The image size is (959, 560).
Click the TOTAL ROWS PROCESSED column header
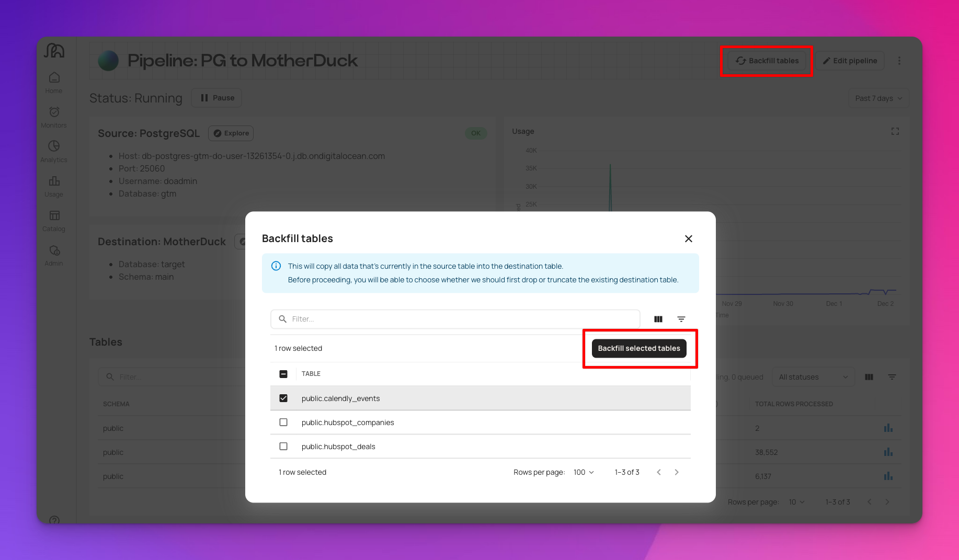tap(794, 404)
